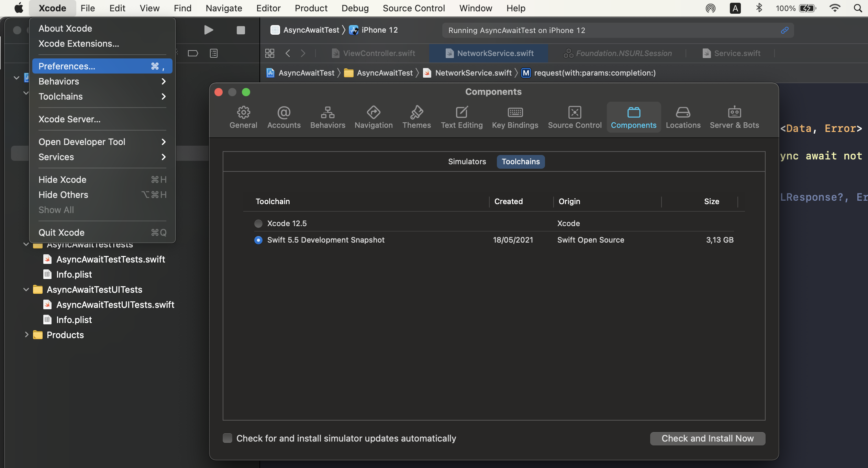Switch to Simulators segment
The height and width of the screenshot is (468, 868).
coord(467,161)
